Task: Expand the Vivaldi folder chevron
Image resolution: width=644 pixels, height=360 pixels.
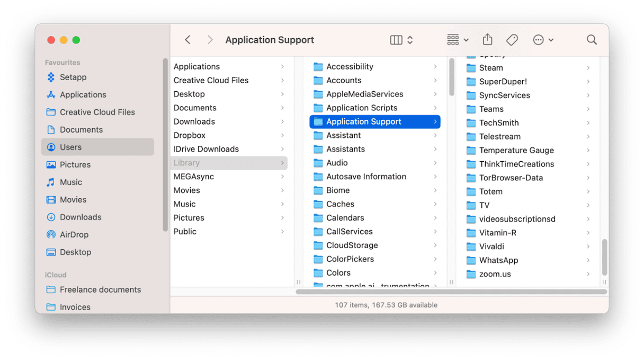Action: (588, 247)
